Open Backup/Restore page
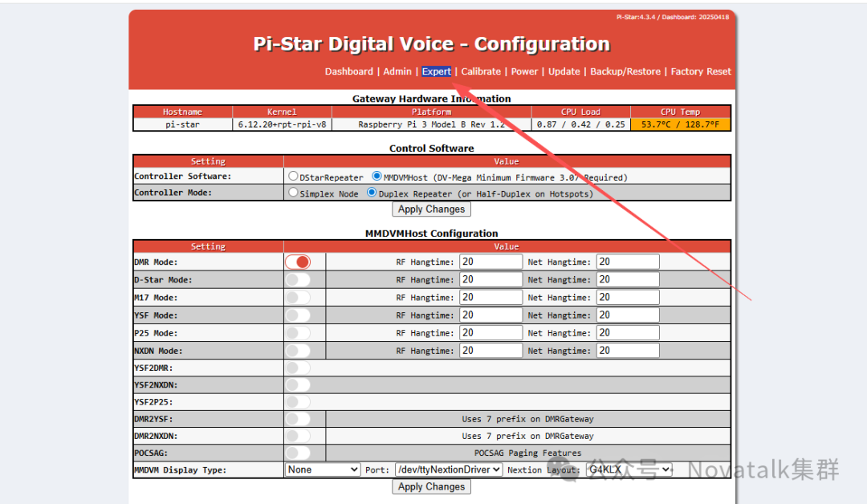This screenshot has width=867, height=504. pos(625,71)
